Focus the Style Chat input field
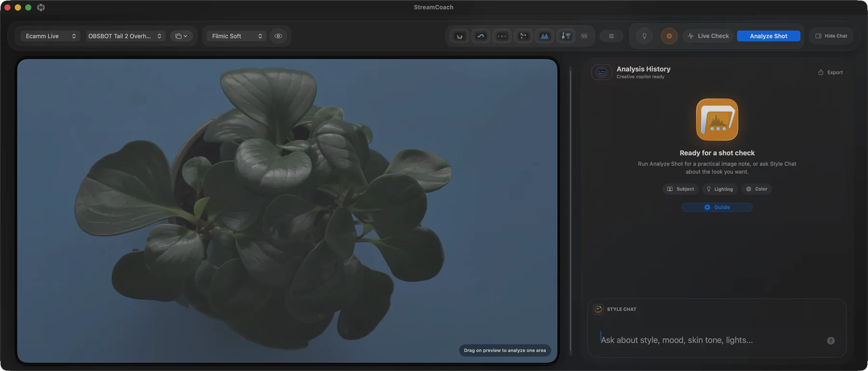 pos(711,340)
